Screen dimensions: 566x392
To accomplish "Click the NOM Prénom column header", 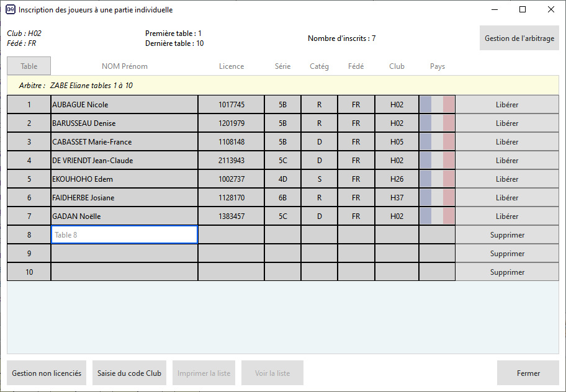I will pos(124,66).
